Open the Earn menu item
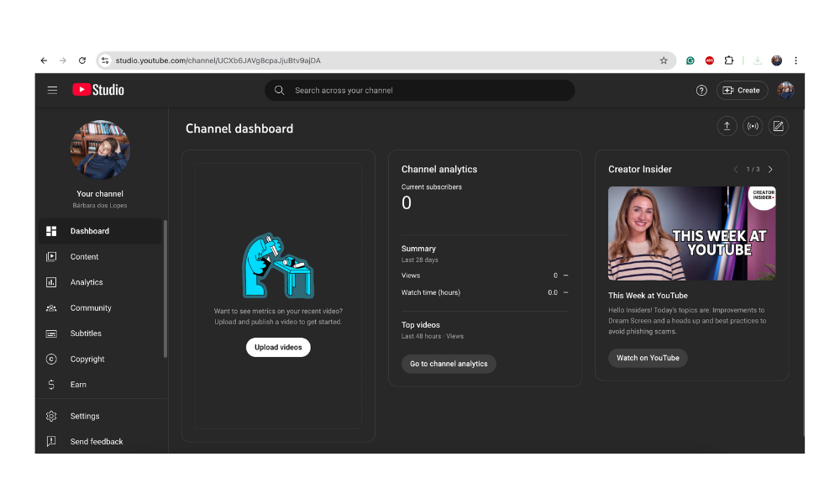Viewport: 840px width, 504px height. 100,385
